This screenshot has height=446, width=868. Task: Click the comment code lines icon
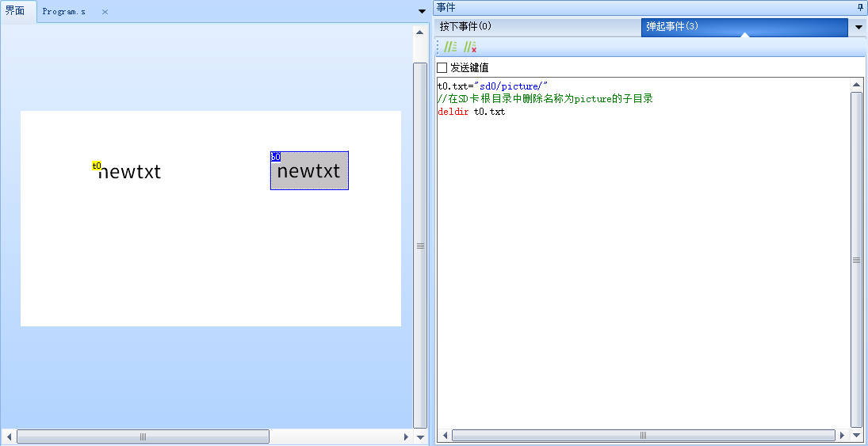pyautogui.click(x=450, y=48)
